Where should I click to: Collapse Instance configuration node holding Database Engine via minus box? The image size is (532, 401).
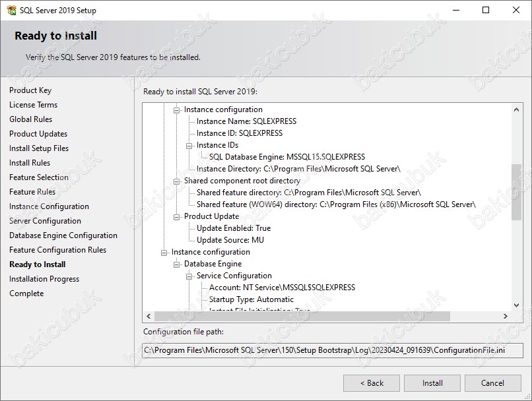coord(164,252)
